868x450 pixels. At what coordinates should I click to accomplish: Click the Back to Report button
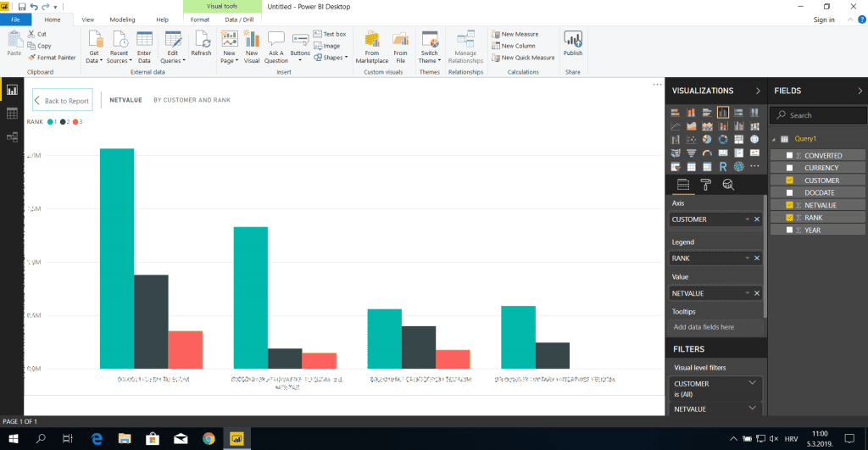(61, 101)
